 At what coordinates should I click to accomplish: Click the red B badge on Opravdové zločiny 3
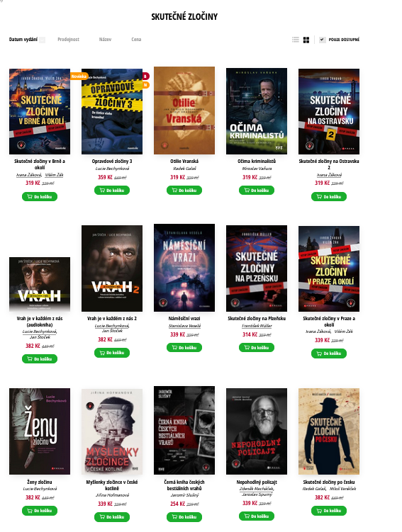(x=145, y=76)
